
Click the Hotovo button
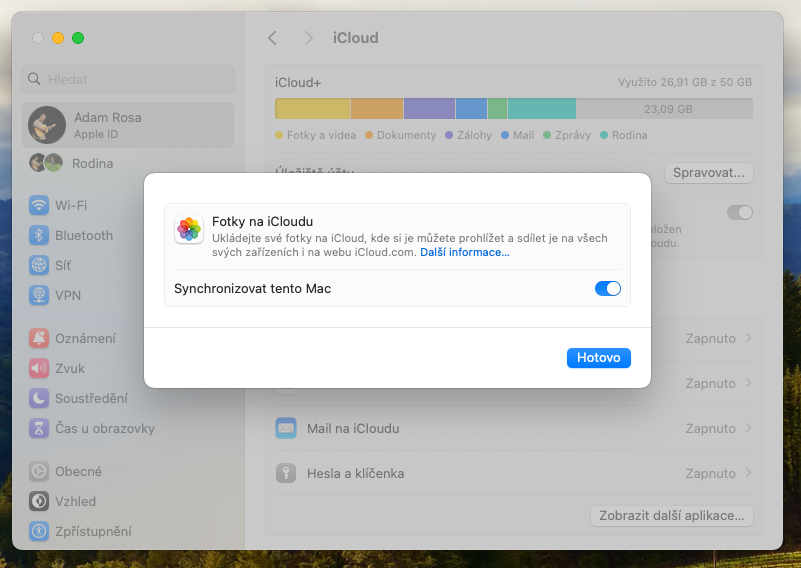click(x=598, y=357)
